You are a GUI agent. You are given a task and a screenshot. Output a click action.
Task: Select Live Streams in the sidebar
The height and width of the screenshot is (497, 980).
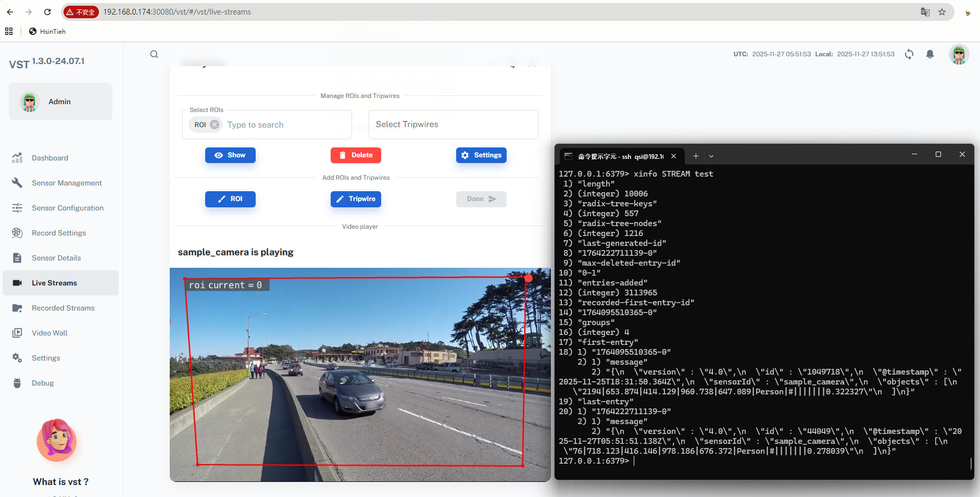[60, 283]
